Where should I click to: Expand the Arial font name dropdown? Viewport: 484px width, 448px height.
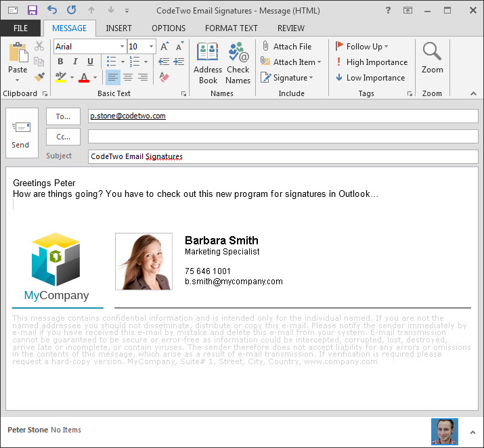click(x=122, y=47)
